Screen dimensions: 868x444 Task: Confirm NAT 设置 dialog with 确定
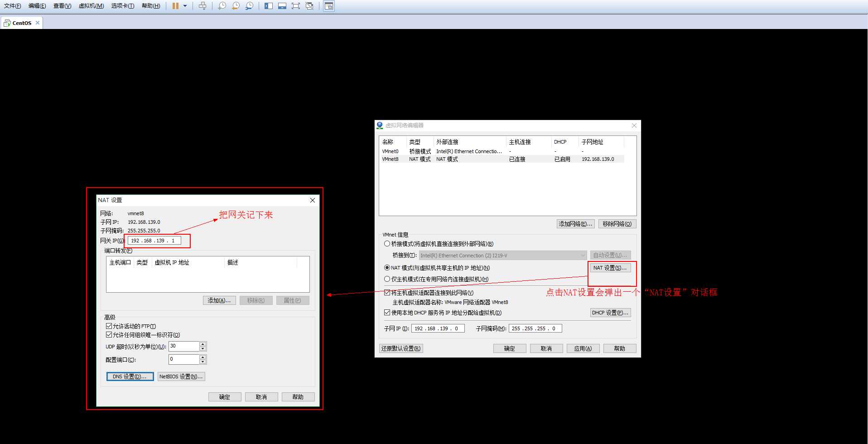(x=225, y=397)
